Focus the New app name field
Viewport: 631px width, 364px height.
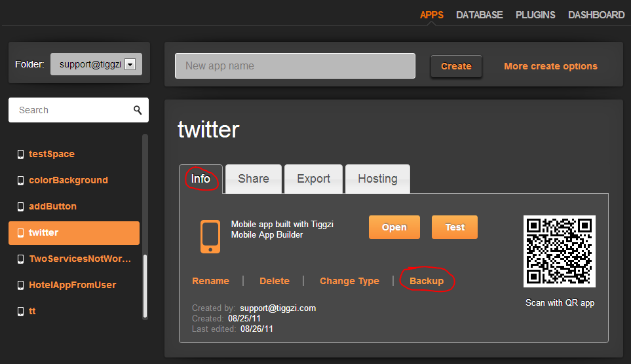[x=295, y=66]
